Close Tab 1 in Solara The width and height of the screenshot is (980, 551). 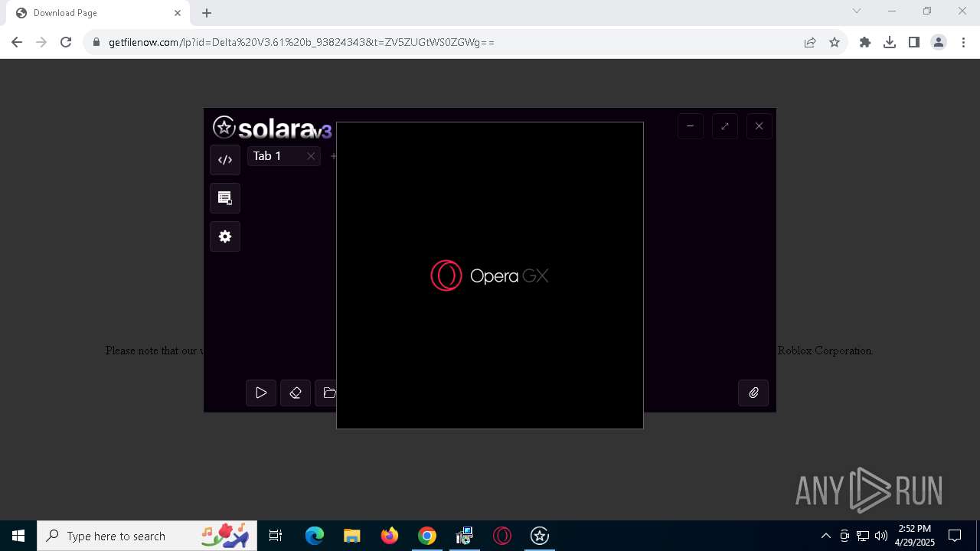click(311, 156)
